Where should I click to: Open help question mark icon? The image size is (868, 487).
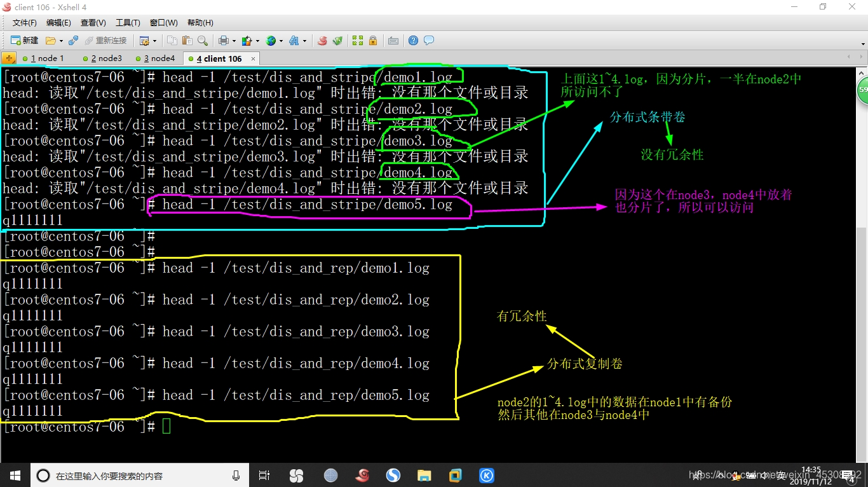(x=413, y=40)
